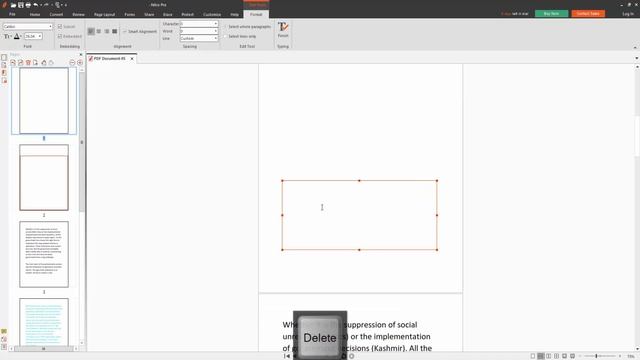The height and width of the screenshot is (360, 640).
Task: Click the green Buy Now button
Action: (x=551, y=13)
